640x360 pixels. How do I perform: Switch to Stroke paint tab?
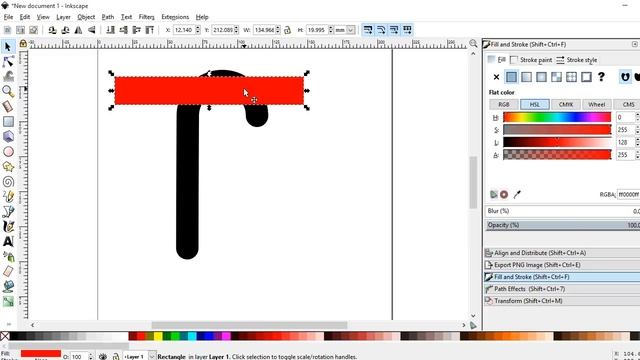point(531,60)
